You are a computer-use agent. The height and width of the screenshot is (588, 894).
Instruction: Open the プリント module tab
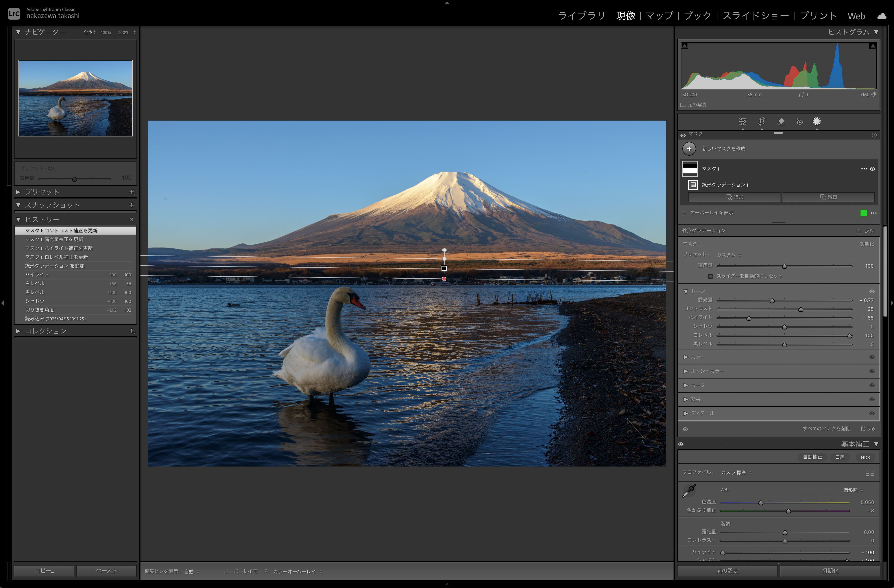coord(818,16)
